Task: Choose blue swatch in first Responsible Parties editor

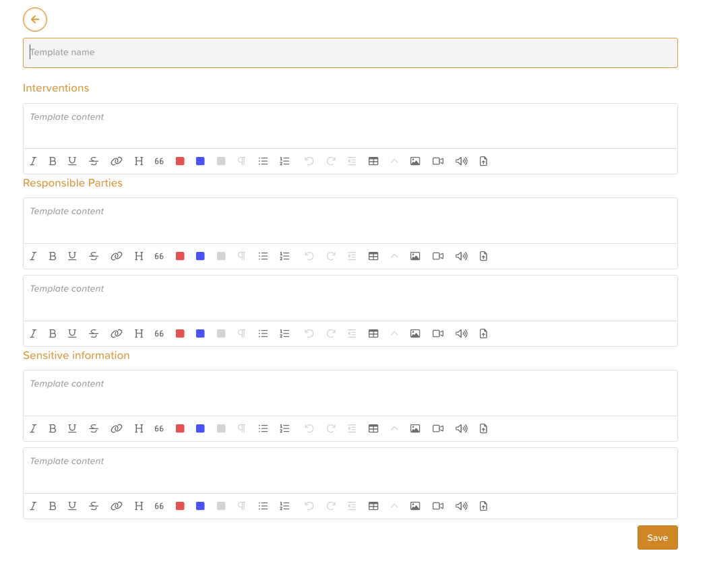Action: [x=200, y=256]
